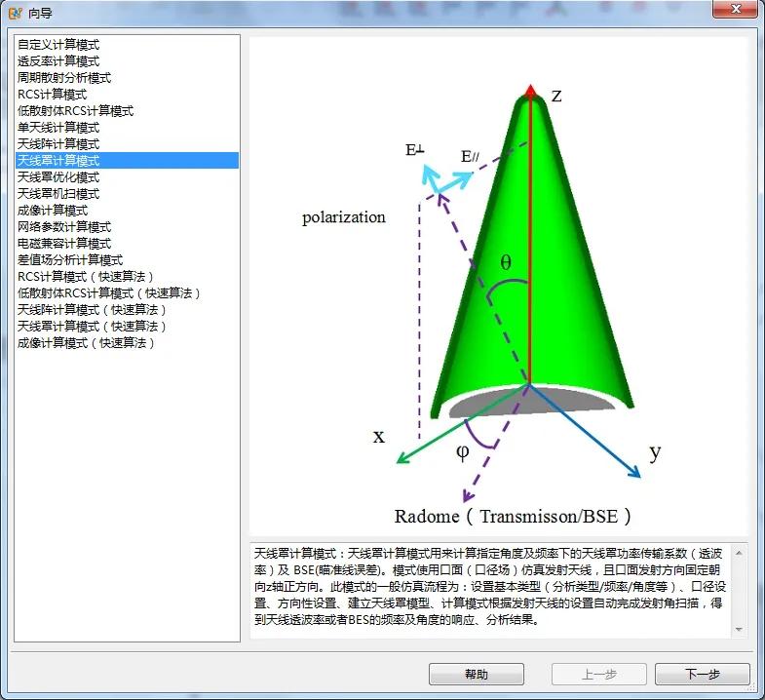
Task: Select 天线罩优化模式 in the list
Action: 127,177
